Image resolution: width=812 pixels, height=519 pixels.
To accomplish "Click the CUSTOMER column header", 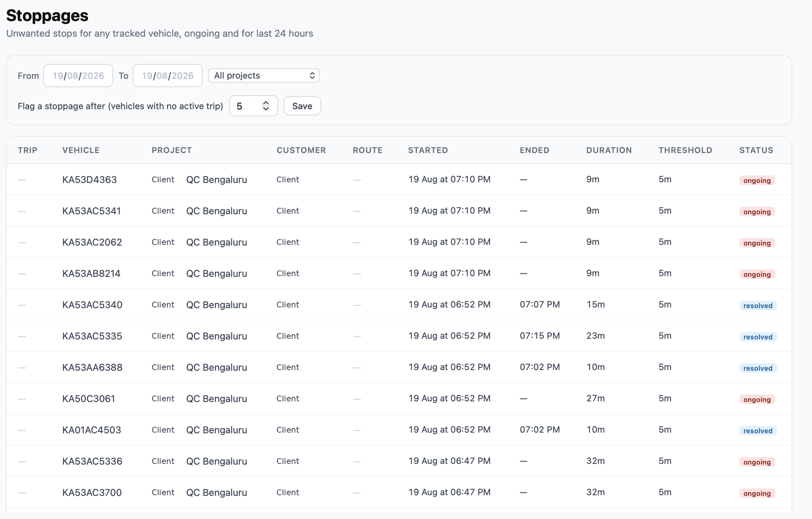I will 301,150.
